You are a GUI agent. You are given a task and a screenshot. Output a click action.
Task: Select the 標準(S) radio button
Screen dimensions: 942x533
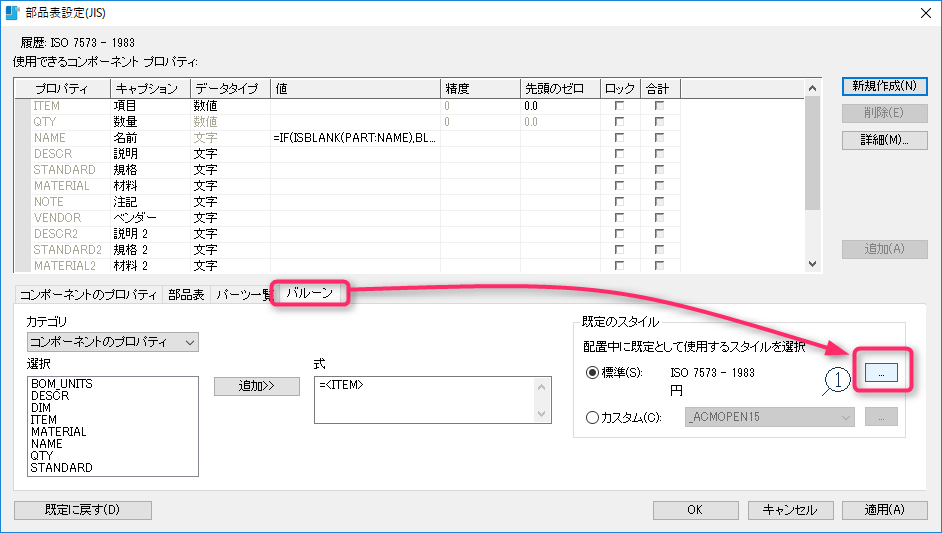[592, 373]
